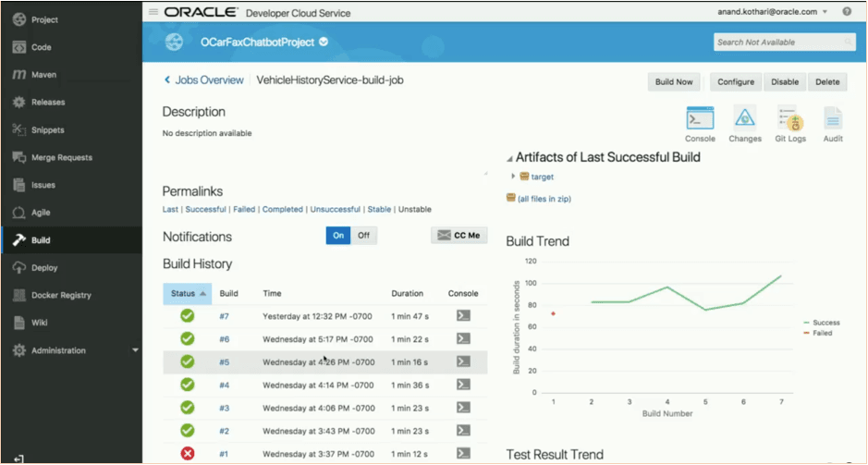The height and width of the screenshot is (465, 868).
Task: Open the Failed permalink
Action: pos(244,209)
